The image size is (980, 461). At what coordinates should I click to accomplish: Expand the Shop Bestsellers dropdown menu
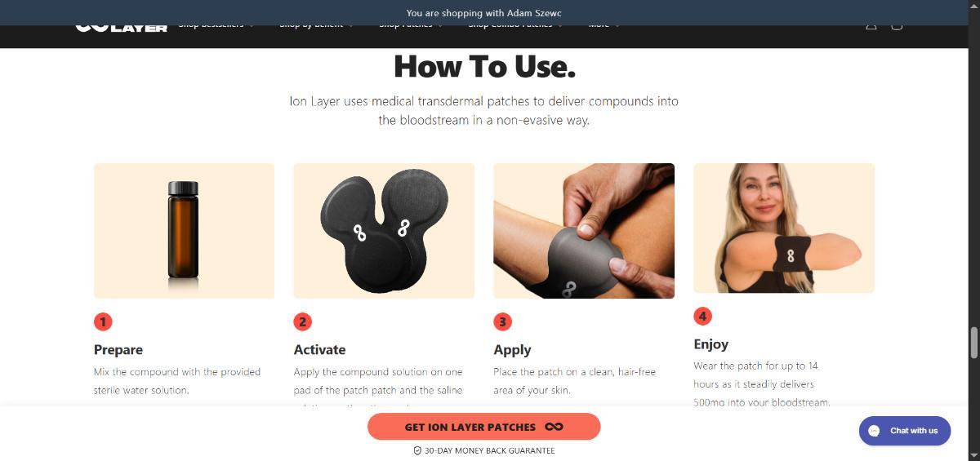pos(216,25)
